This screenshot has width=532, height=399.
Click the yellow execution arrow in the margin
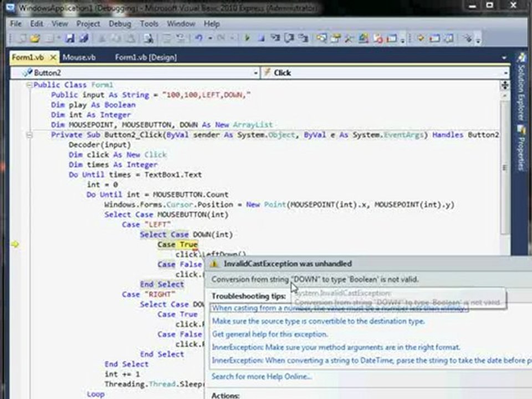(x=15, y=244)
